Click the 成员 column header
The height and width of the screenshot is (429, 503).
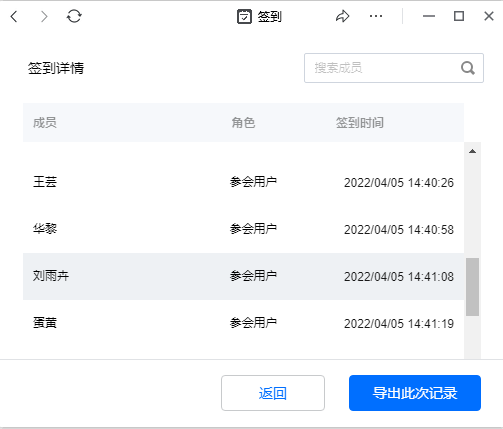pos(45,123)
